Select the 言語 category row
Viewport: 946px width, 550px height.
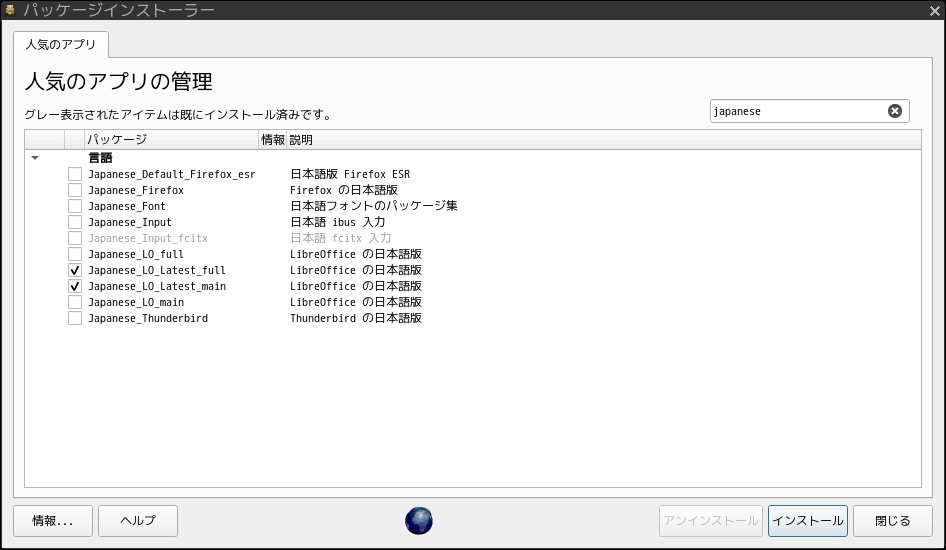click(x=473, y=158)
